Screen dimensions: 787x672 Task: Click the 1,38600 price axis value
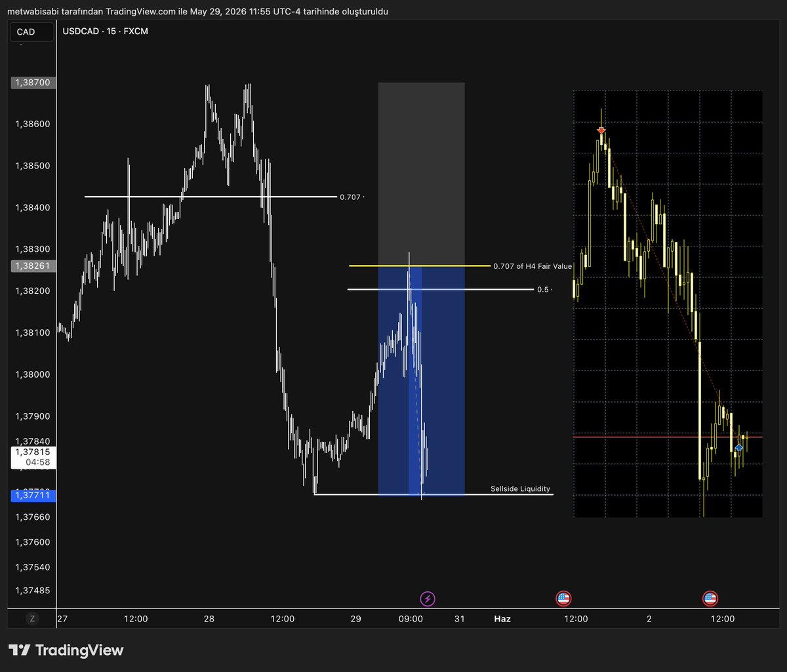33,124
